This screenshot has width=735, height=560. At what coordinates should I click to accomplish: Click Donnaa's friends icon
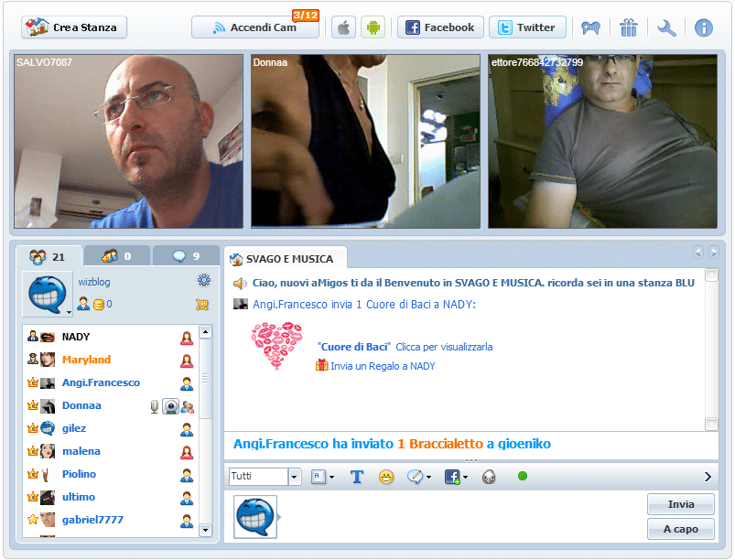coord(188,407)
